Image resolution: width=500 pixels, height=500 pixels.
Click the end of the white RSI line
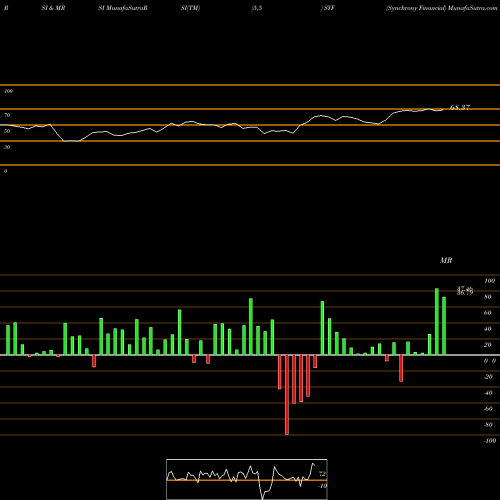(443, 109)
